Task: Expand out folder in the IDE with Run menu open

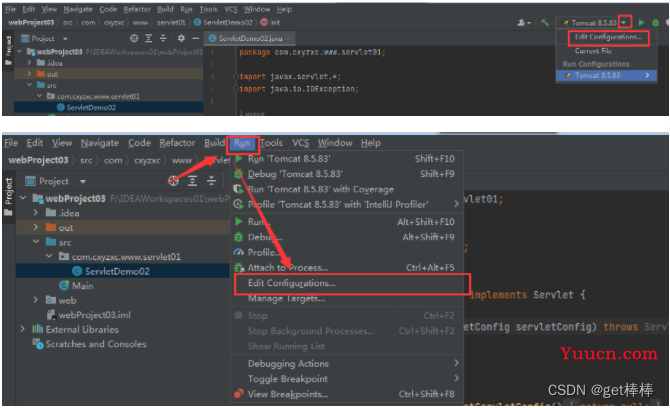Action: [36, 227]
